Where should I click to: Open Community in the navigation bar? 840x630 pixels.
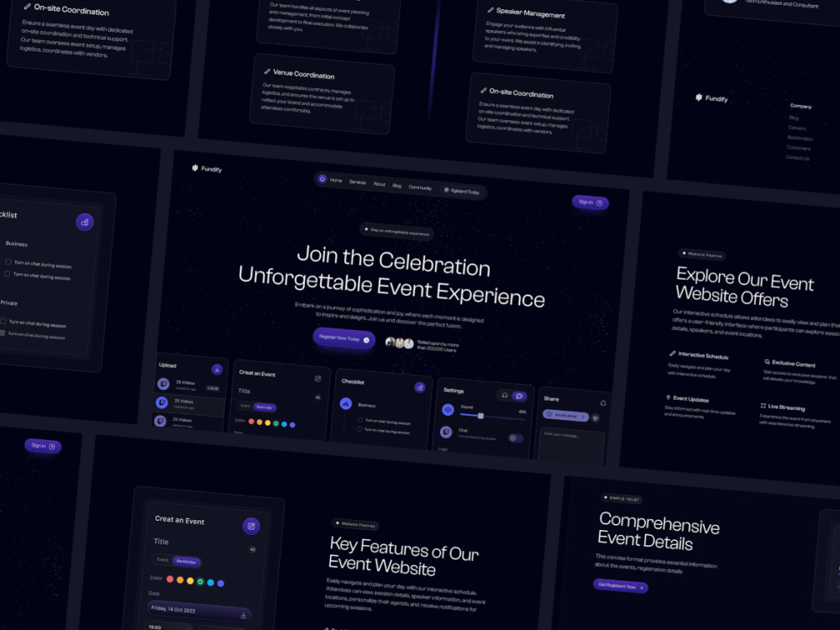[x=421, y=187]
